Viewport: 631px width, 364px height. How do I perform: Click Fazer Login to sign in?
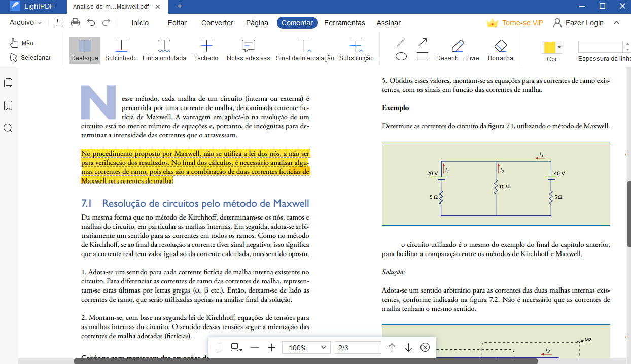tap(578, 23)
